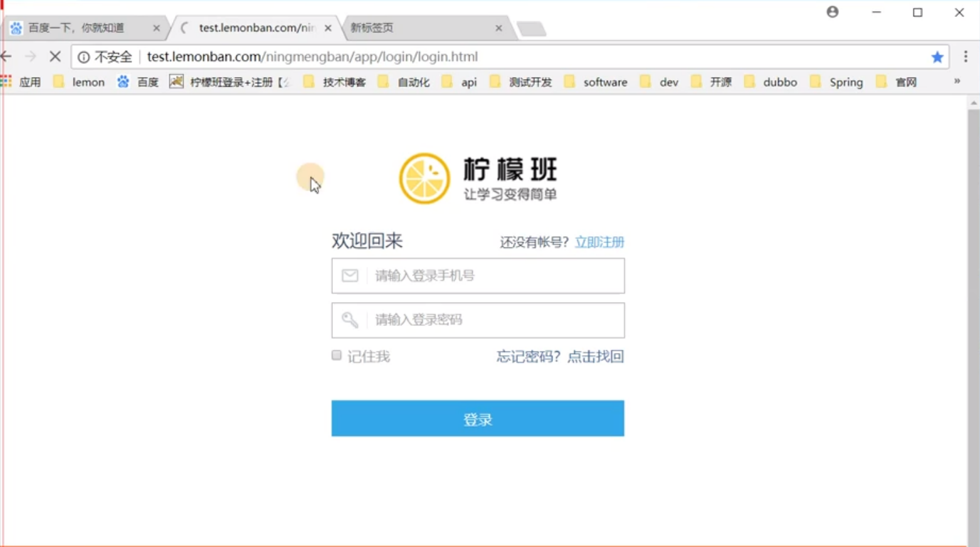
Task: Click the 立即注册 link
Action: point(599,242)
